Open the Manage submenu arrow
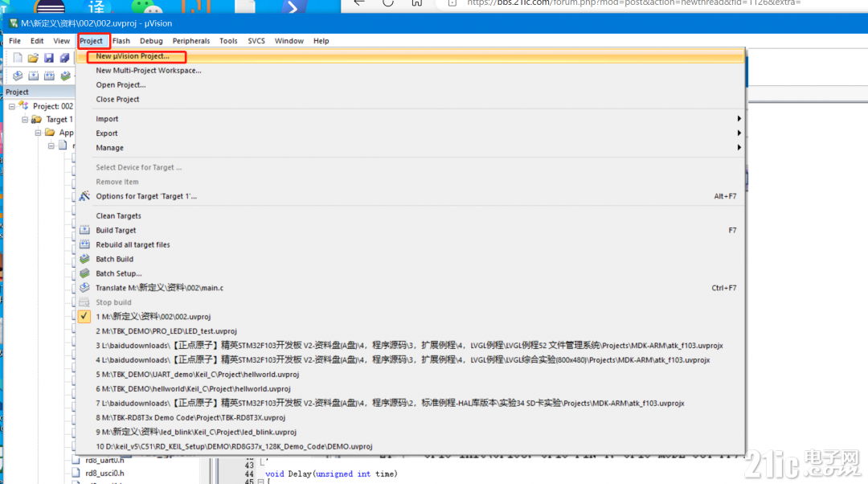Screen dimensions: 868x484 739,147
